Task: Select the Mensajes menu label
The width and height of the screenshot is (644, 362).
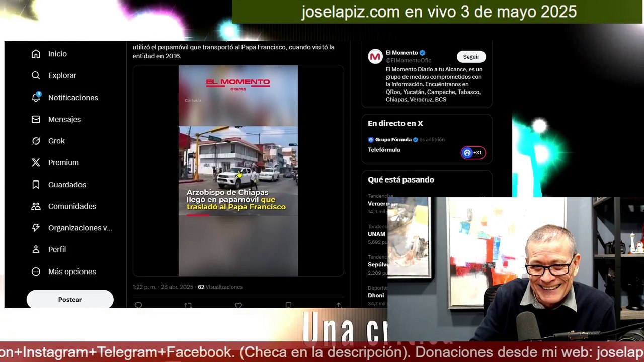Action: 64,119
